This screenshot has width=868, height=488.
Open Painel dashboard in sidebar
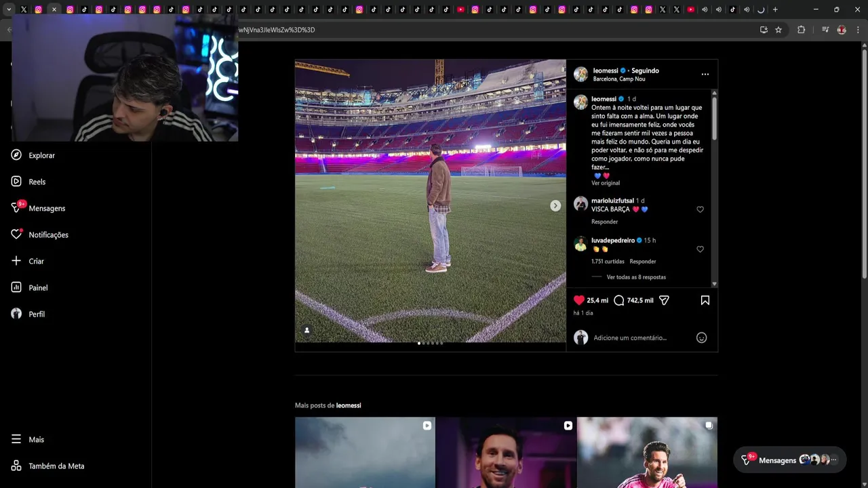click(30, 287)
